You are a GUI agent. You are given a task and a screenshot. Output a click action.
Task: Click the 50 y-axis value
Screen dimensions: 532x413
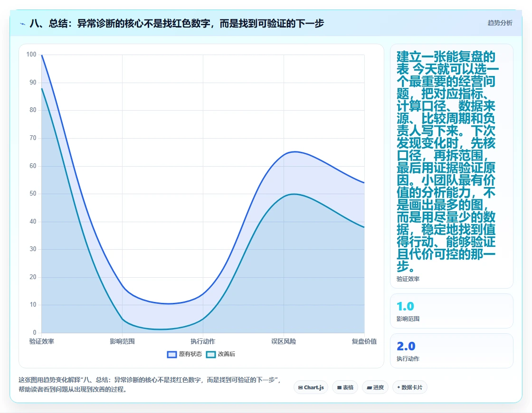pos(33,193)
